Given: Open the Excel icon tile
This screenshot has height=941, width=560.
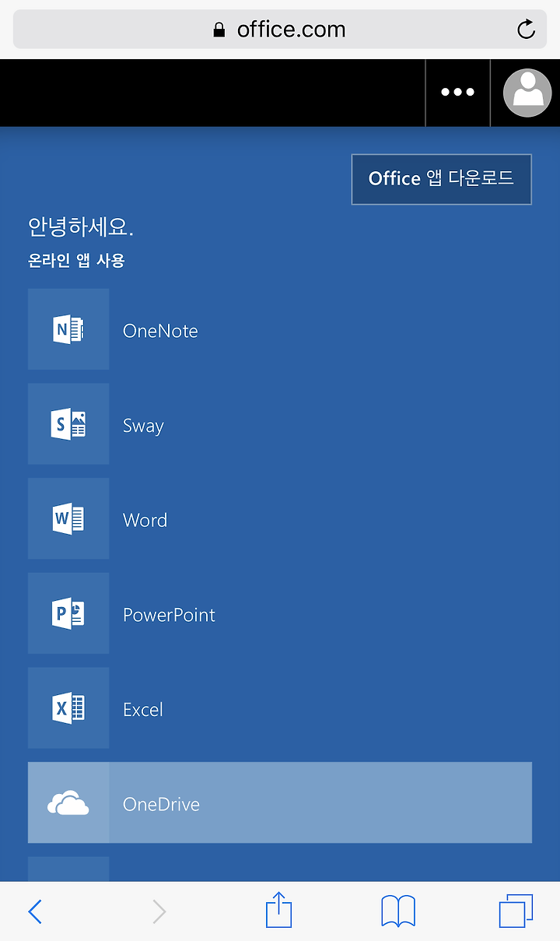Looking at the screenshot, I should [x=68, y=708].
